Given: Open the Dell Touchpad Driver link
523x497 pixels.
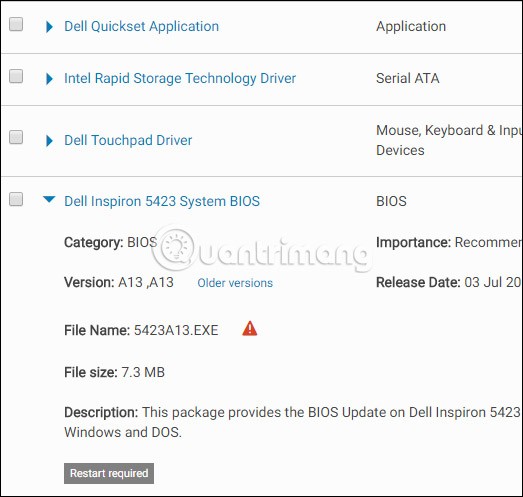Looking at the screenshot, I should (x=128, y=140).
